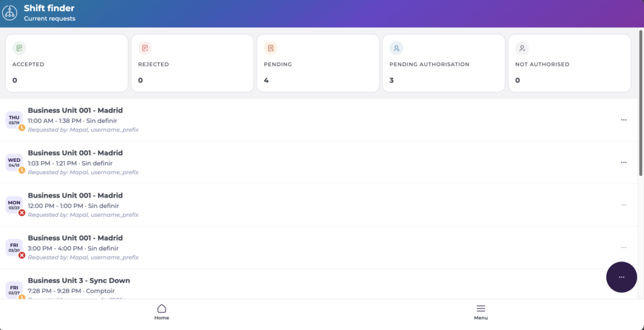This screenshot has height=330, width=644.
Task: Click the Pending status icon
Action: [x=271, y=48]
